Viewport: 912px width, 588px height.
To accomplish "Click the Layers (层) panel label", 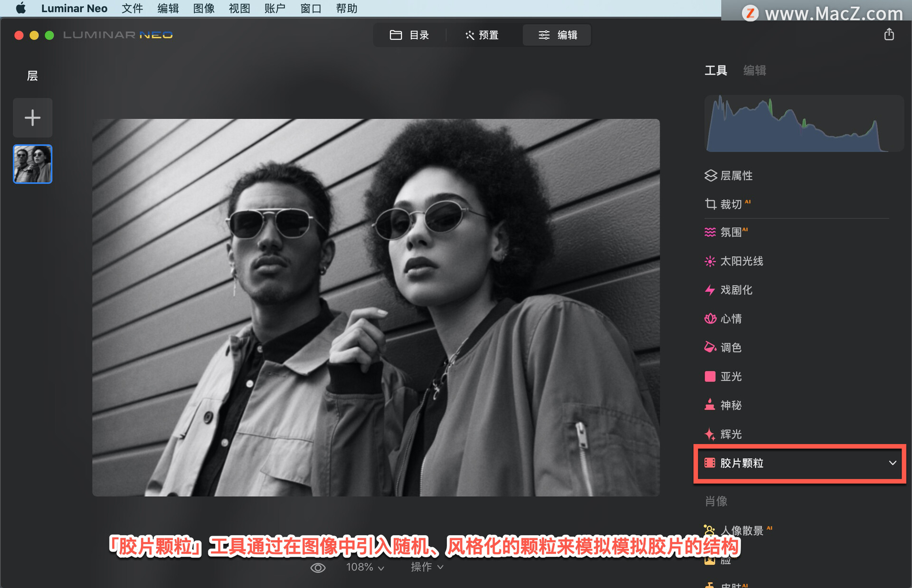I will coord(32,76).
